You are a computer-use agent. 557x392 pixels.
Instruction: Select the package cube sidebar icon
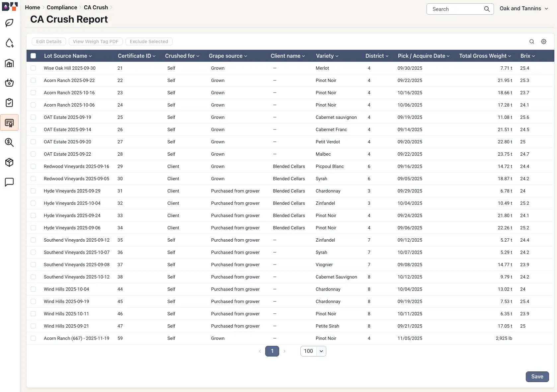pos(9,162)
